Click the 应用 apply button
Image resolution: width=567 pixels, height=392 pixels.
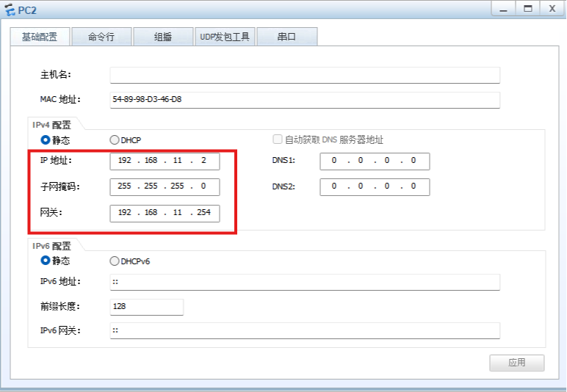(517, 363)
